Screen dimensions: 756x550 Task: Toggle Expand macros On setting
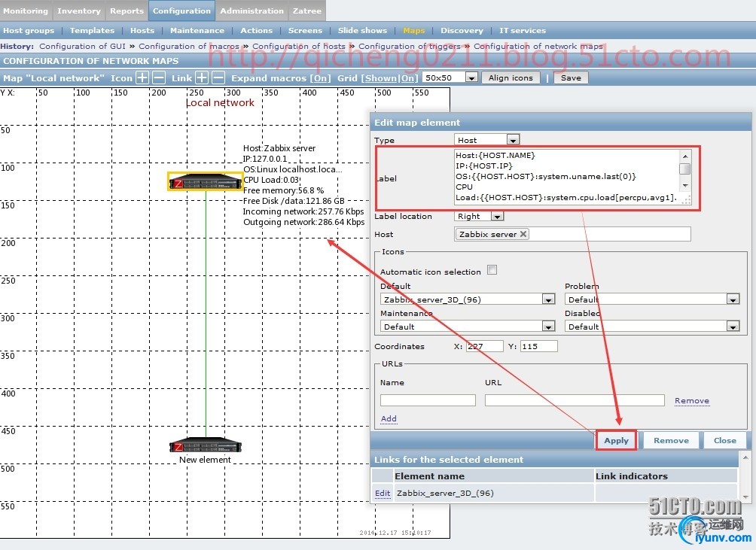[x=320, y=78]
